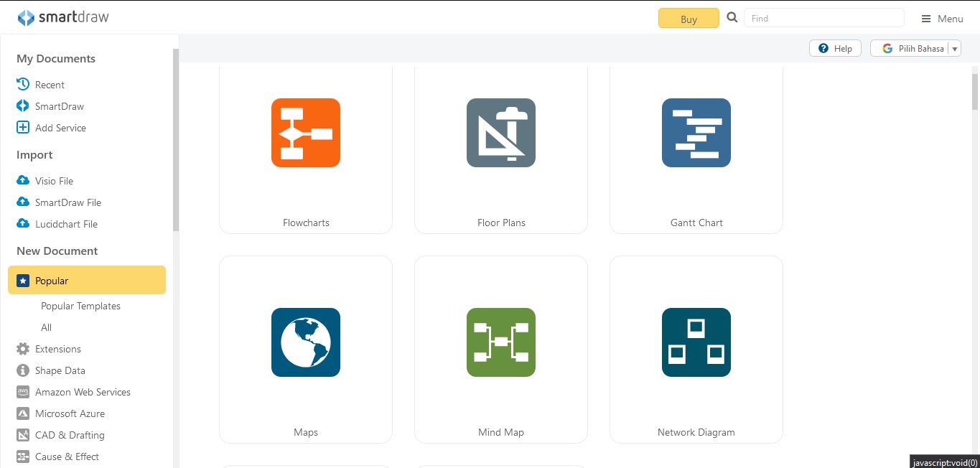The image size is (980, 468).
Task: Open the Extensions category
Action: (58, 349)
